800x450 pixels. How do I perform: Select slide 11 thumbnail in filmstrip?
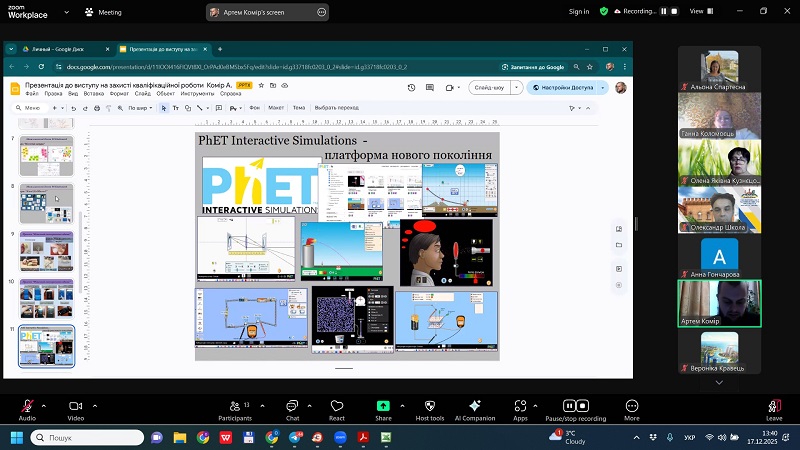click(47, 346)
